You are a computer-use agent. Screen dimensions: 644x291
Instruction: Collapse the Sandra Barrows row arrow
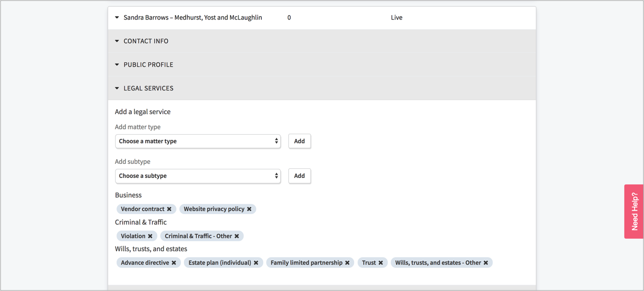click(x=117, y=18)
